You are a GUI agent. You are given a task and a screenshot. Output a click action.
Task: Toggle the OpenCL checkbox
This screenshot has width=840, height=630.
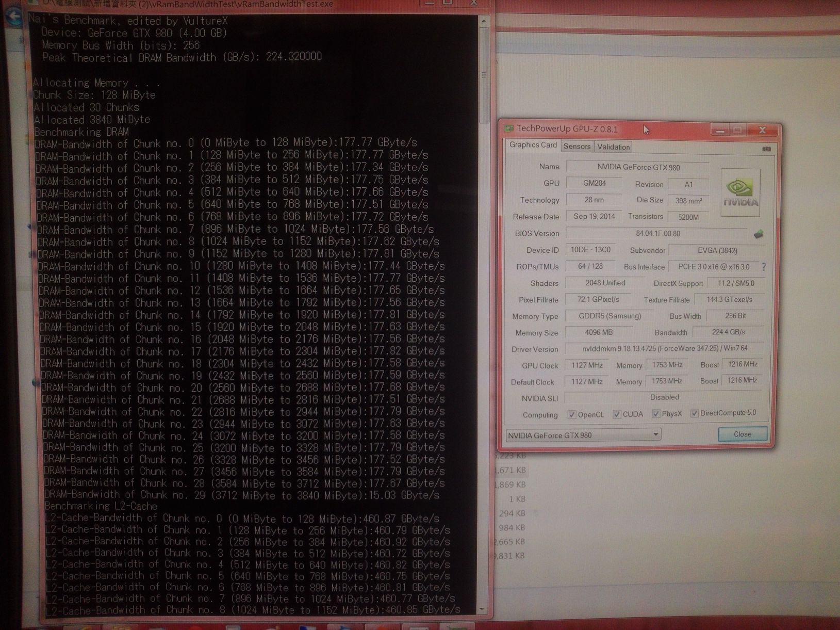coord(571,415)
